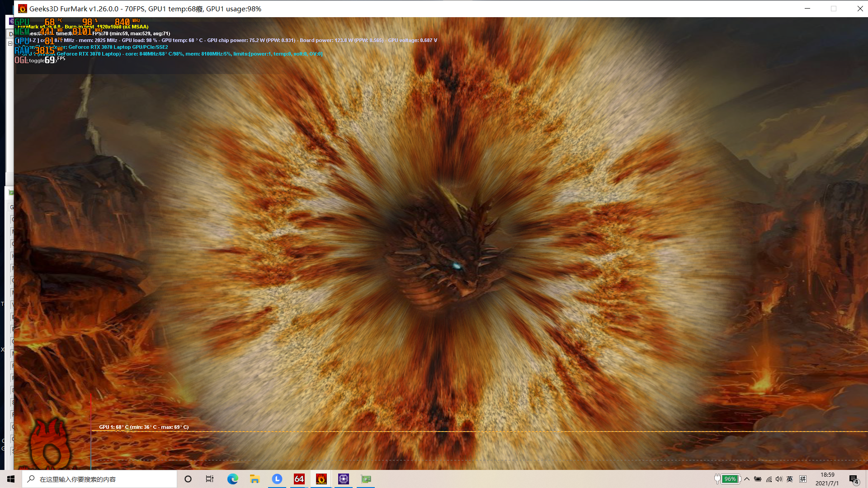Viewport: 868px width, 488px height.
Task: Click the 96% battery indicator
Action: pyautogui.click(x=730, y=479)
